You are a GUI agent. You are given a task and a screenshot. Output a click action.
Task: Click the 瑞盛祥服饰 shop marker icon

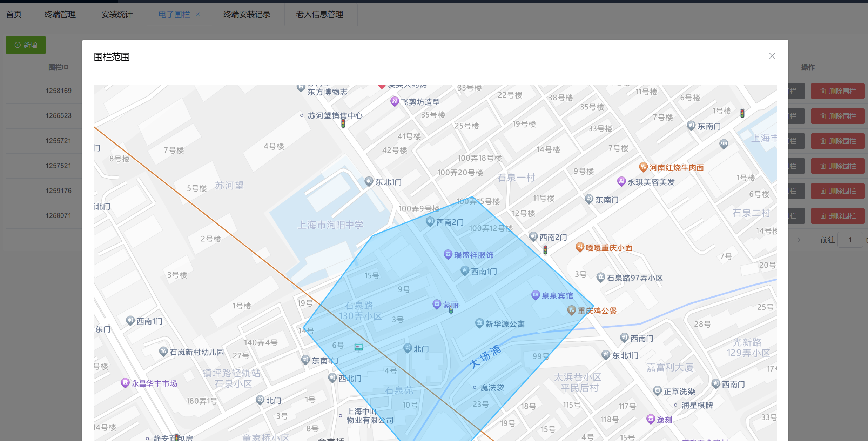(x=448, y=254)
